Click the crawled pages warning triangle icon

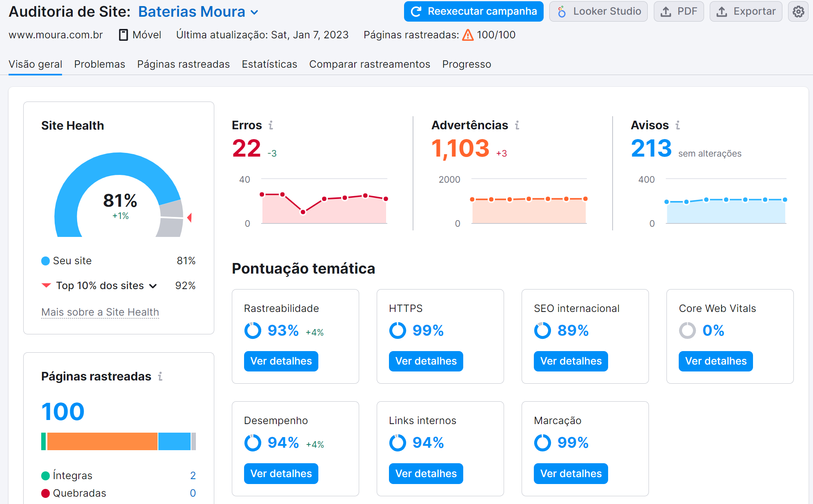click(468, 35)
